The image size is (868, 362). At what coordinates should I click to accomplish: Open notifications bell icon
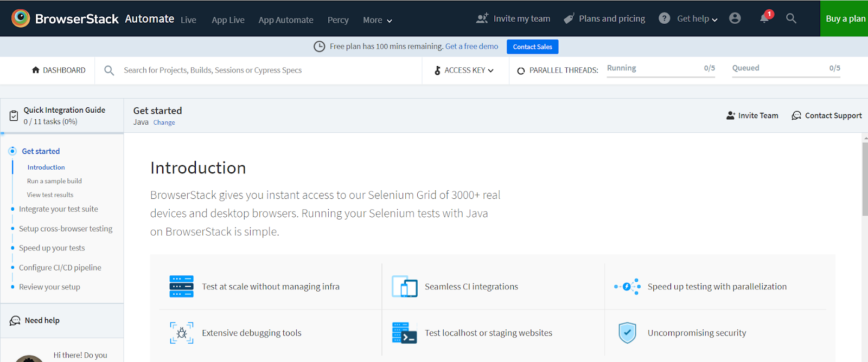[764, 18]
